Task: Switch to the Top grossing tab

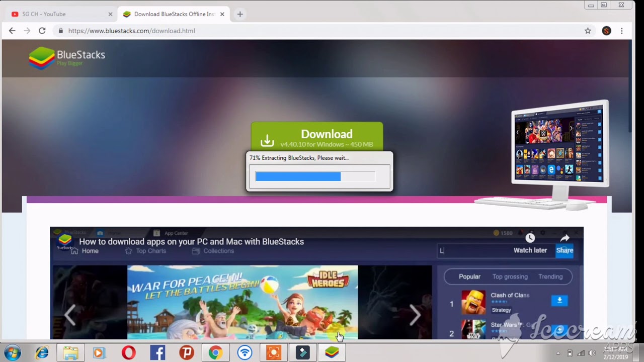Action: tap(510, 277)
